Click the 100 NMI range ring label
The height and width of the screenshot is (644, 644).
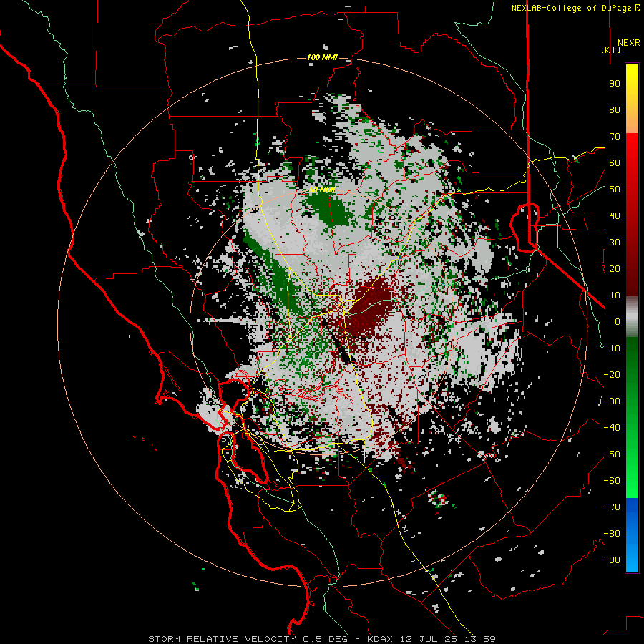pyautogui.click(x=322, y=57)
